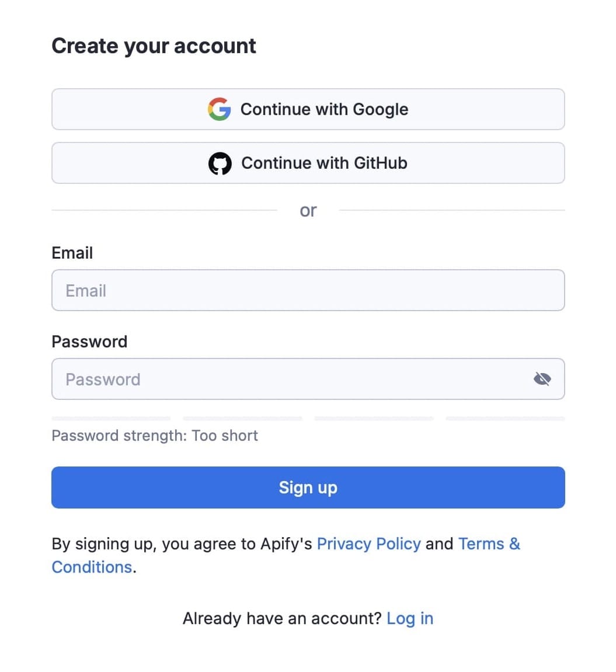Click the GitHub cat icon

[220, 163]
